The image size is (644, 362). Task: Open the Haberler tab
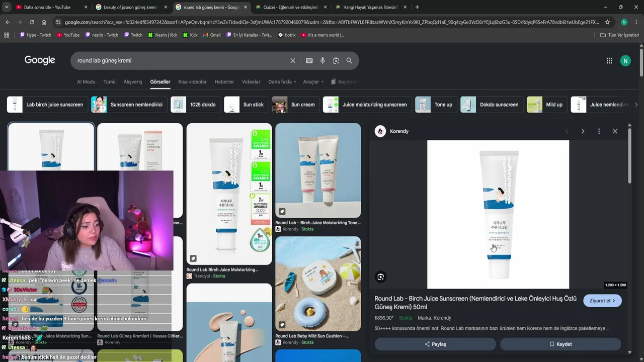pyautogui.click(x=224, y=82)
